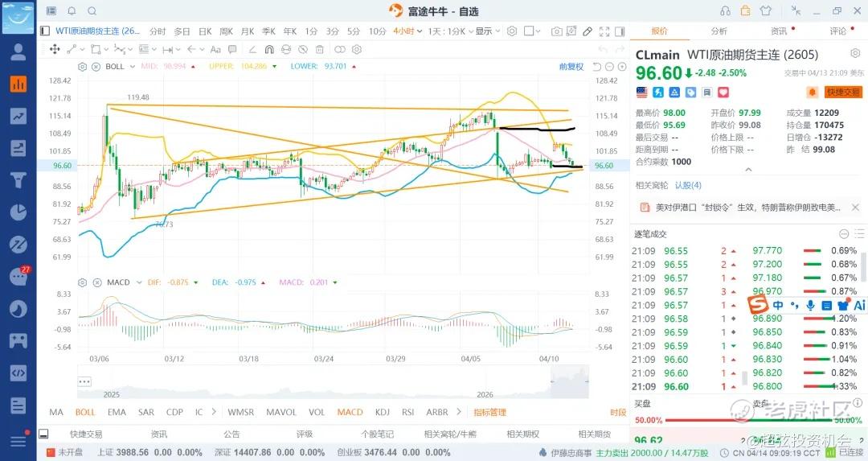Select the orange bar chart icon in the left sidebar

pos(18,84)
